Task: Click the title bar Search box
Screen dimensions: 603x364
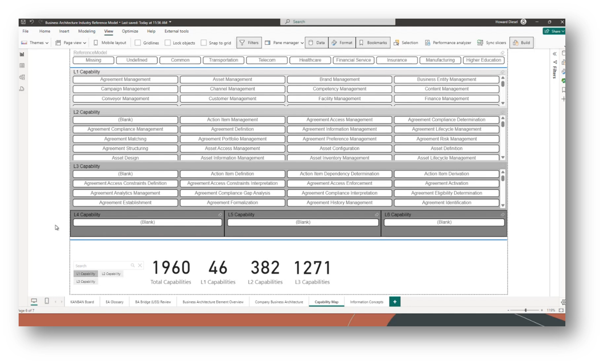Action: (338, 22)
